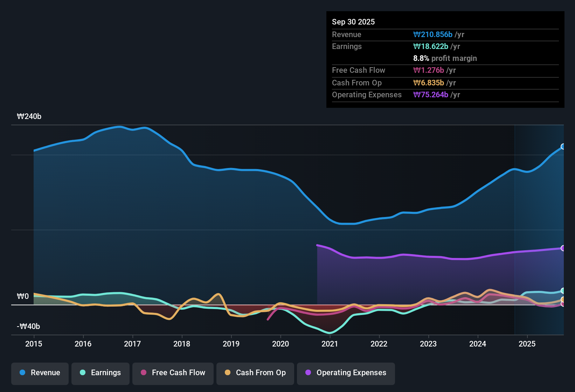This screenshot has height=392, width=575.
Task: Expand the Cash From Op legend entry
Action: (x=255, y=373)
